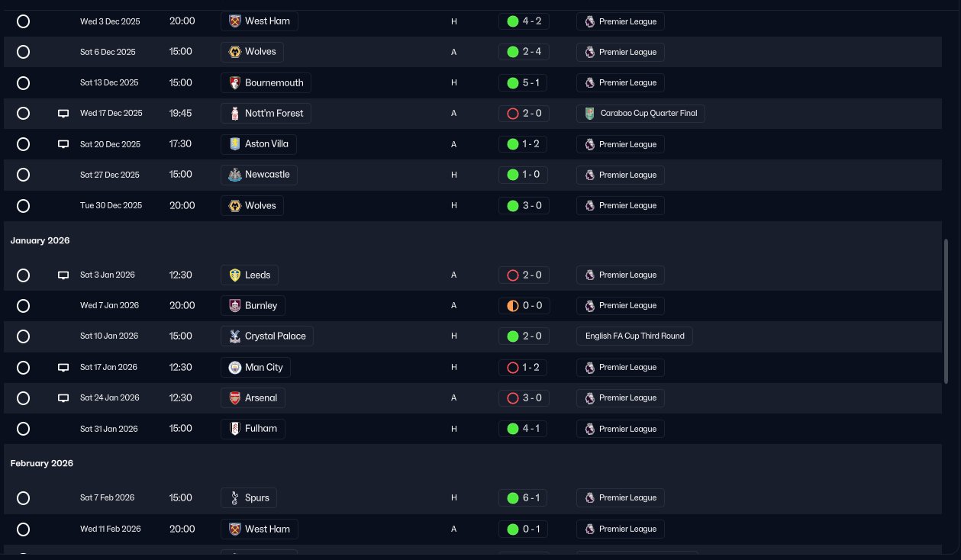Open the 6 - 1 result against Spurs
961x560 pixels.
pyautogui.click(x=524, y=498)
